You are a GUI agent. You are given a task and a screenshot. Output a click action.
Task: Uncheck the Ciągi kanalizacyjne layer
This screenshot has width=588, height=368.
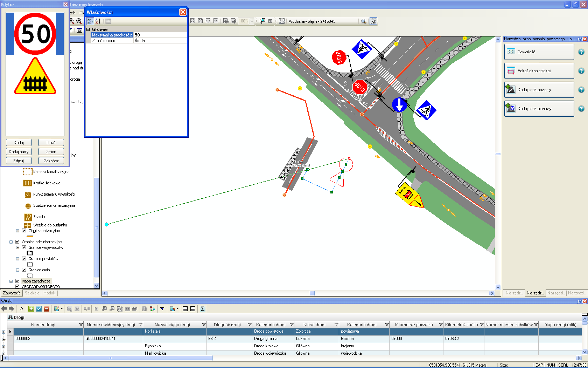coord(24,231)
